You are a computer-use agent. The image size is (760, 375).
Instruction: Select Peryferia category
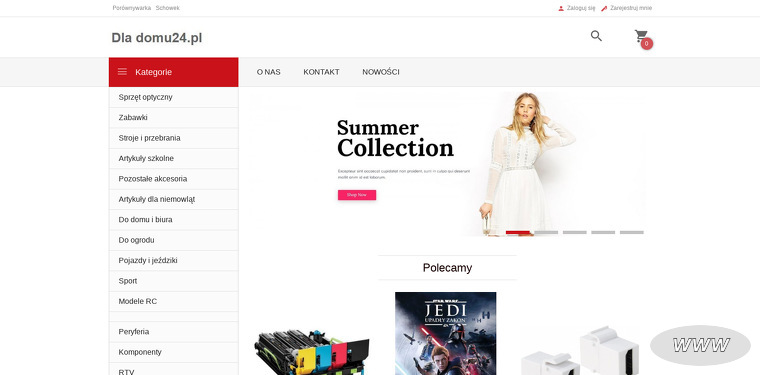point(174,331)
